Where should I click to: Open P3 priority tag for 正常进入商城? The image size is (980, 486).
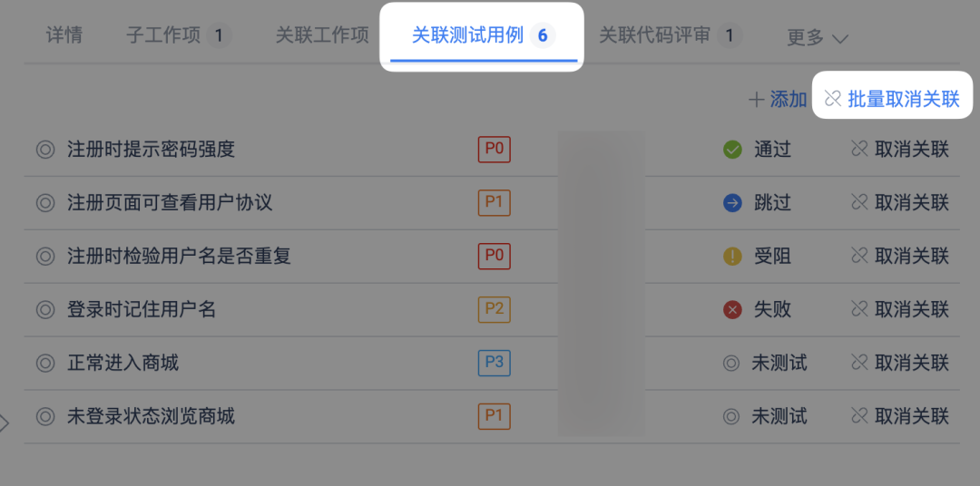click(x=494, y=364)
